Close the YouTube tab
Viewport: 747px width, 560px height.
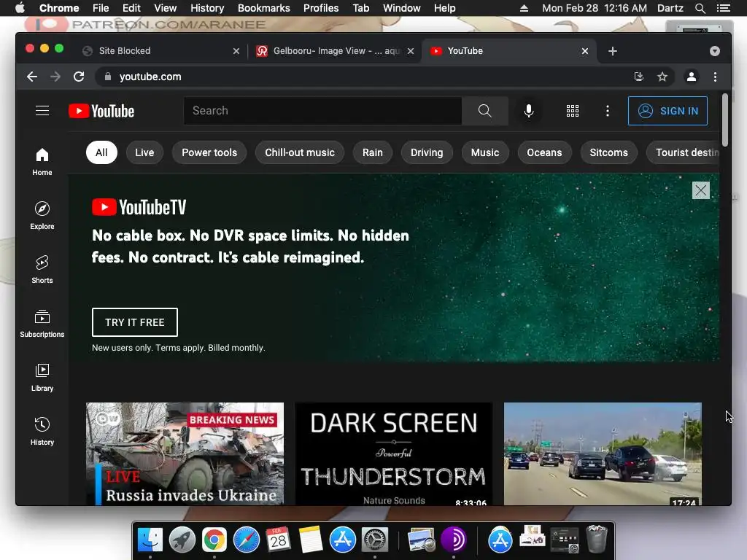[x=584, y=51]
